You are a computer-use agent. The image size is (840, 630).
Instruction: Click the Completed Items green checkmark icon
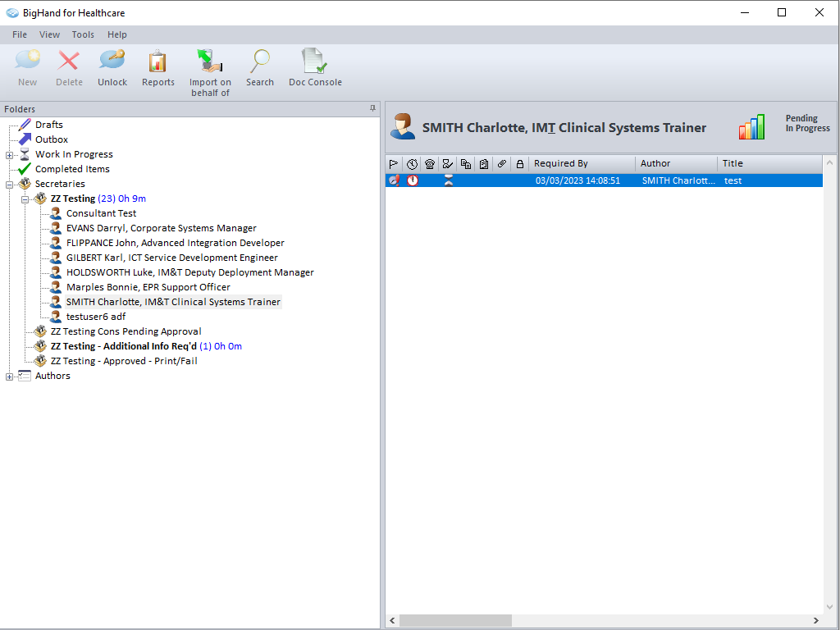[25, 169]
